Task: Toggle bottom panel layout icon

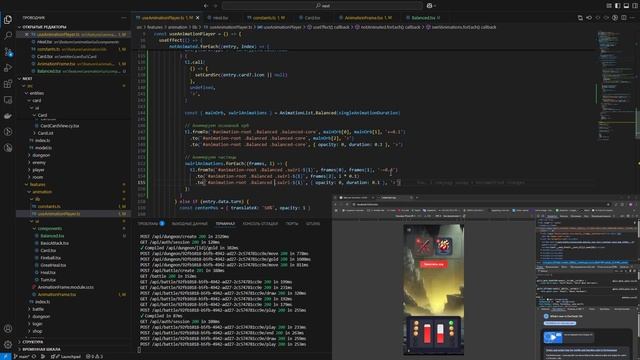Action: 626,6
